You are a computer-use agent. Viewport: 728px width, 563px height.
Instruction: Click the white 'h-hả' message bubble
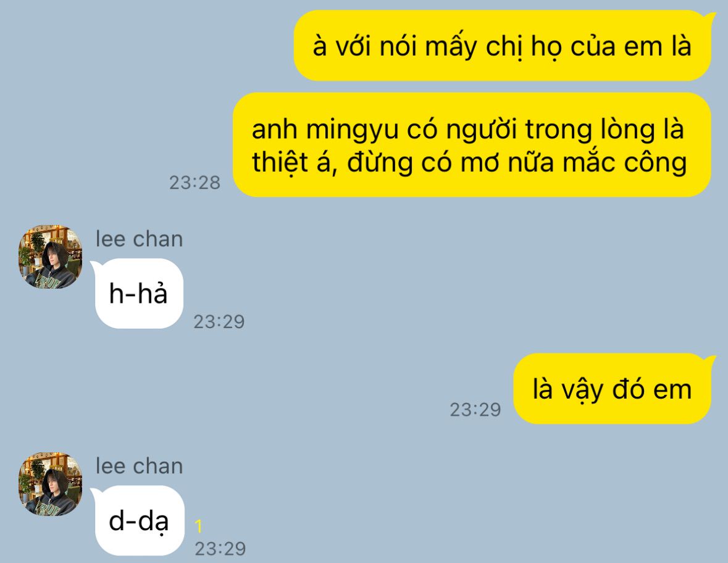(x=138, y=294)
